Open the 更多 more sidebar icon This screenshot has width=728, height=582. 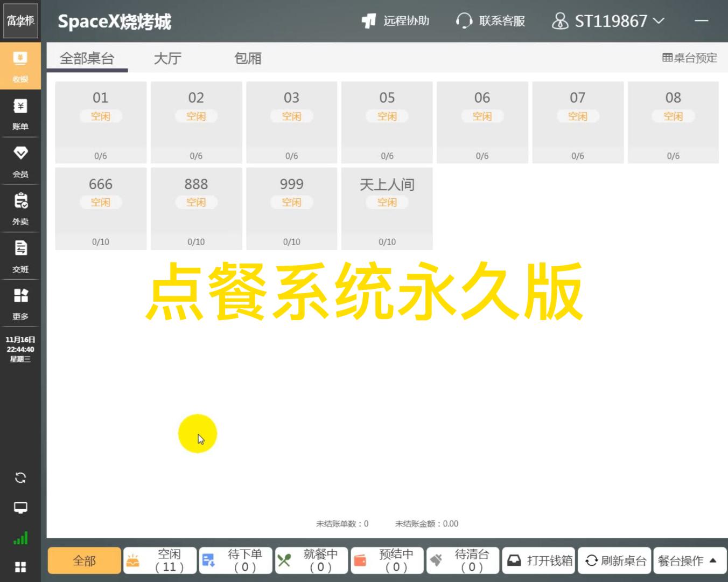[20, 303]
